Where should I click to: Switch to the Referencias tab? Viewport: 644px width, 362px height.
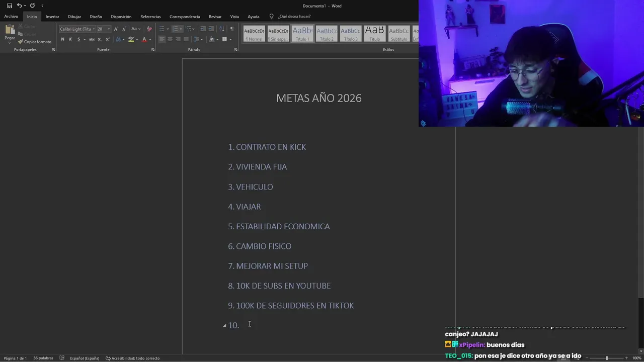click(150, 17)
